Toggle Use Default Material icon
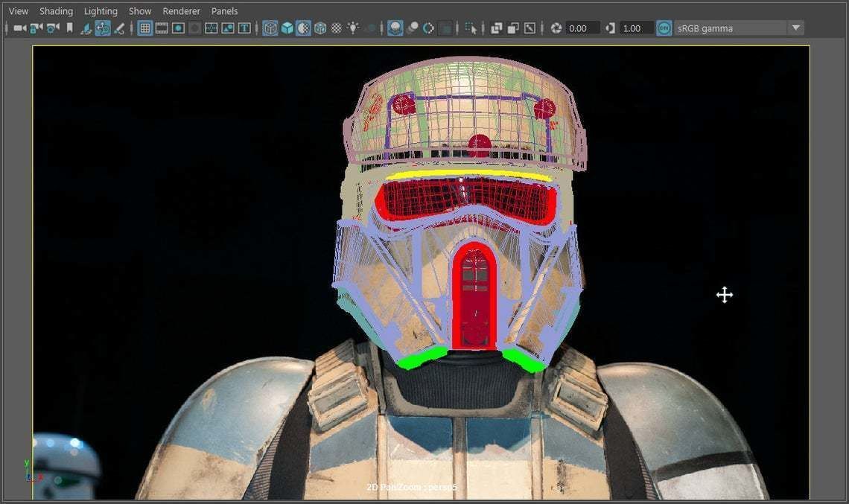 pos(303,28)
